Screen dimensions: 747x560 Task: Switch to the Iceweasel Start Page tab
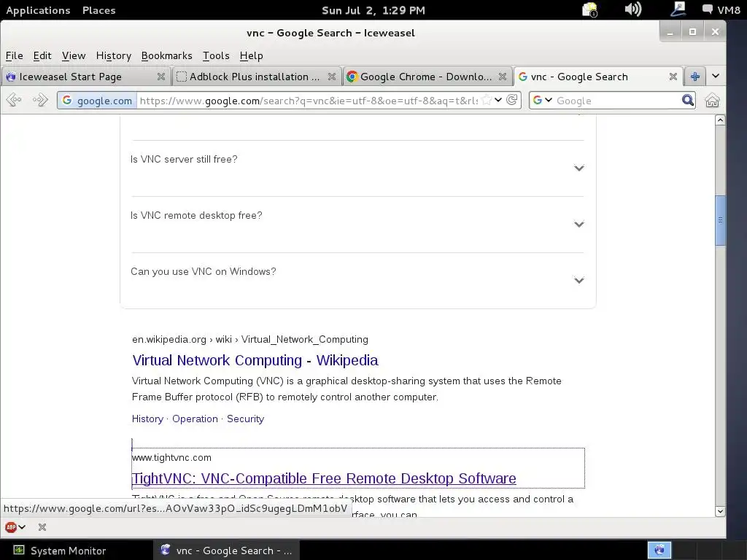coord(85,77)
